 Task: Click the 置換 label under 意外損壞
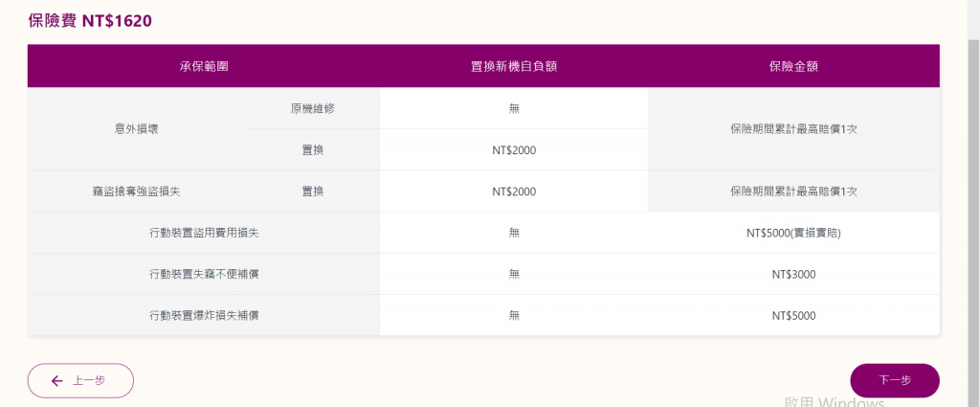(313, 150)
